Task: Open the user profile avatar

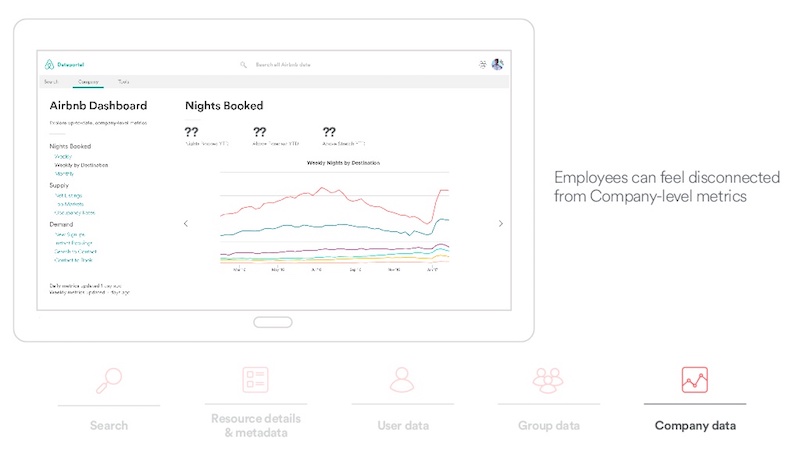Action: point(497,64)
